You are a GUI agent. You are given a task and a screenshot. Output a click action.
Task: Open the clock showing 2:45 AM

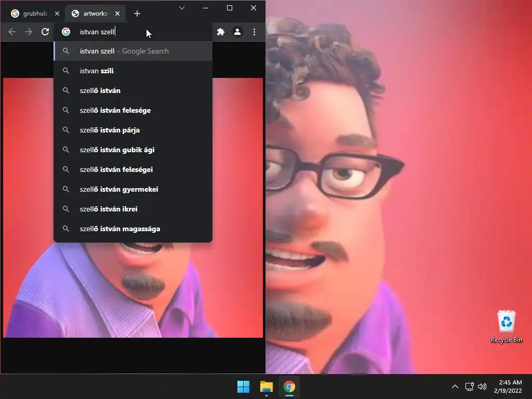coord(508,387)
